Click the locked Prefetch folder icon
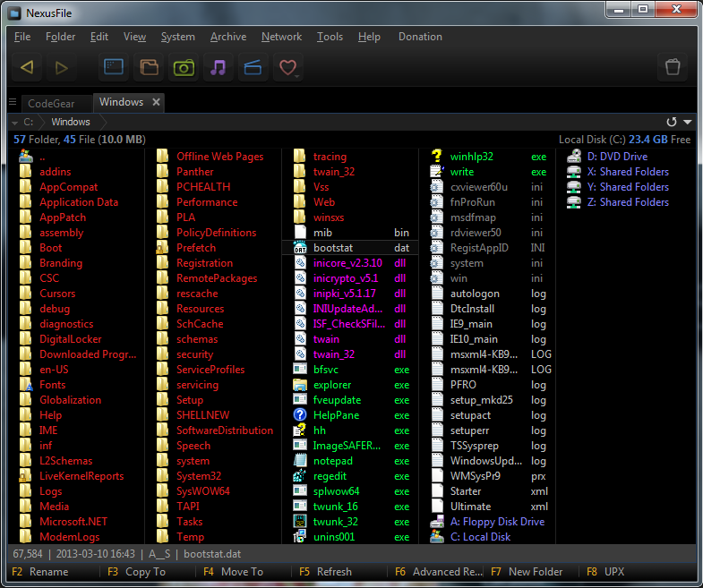 coord(162,248)
